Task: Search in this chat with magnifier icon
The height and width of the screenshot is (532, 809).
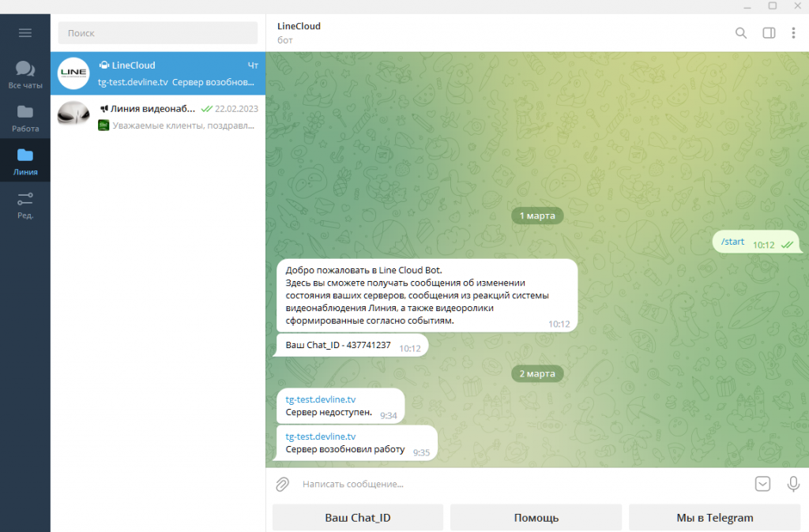Action: point(741,33)
